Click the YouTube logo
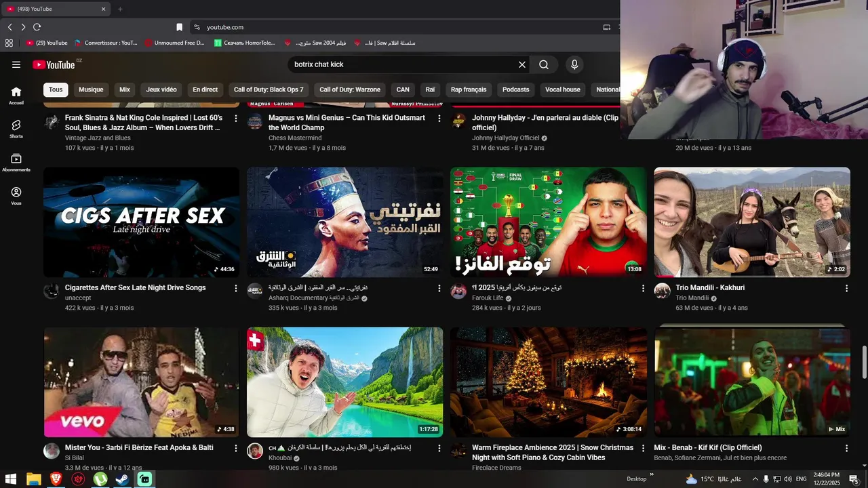The height and width of the screenshot is (488, 868). 54,64
